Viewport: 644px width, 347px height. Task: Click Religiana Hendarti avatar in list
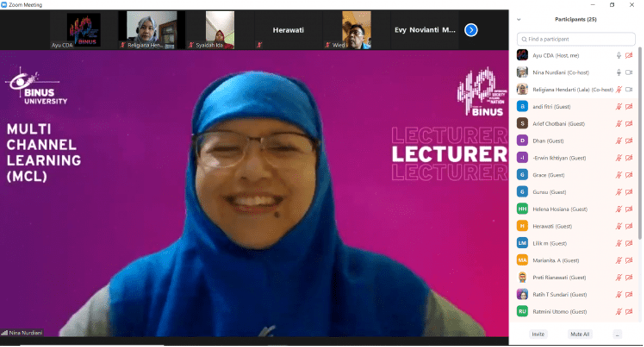click(x=522, y=90)
